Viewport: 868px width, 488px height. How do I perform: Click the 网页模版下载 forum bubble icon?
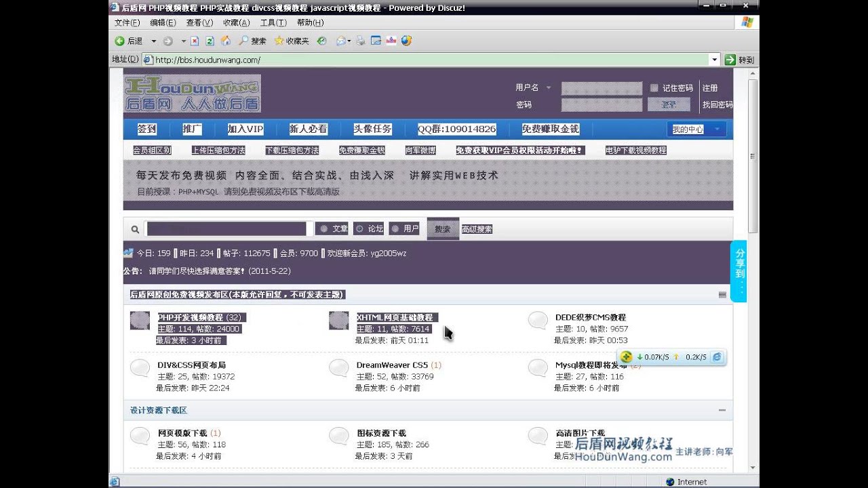[140, 436]
